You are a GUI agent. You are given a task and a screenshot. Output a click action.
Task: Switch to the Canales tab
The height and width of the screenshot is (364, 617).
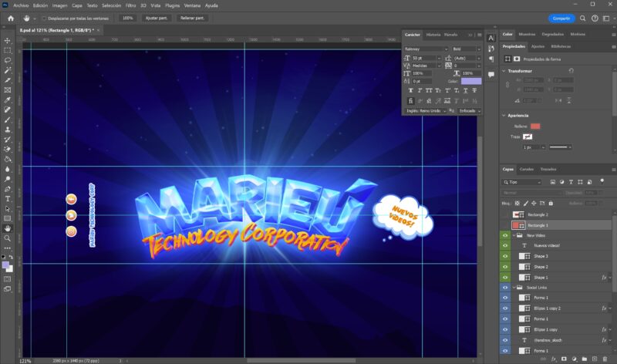pyautogui.click(x=527, y=169)
